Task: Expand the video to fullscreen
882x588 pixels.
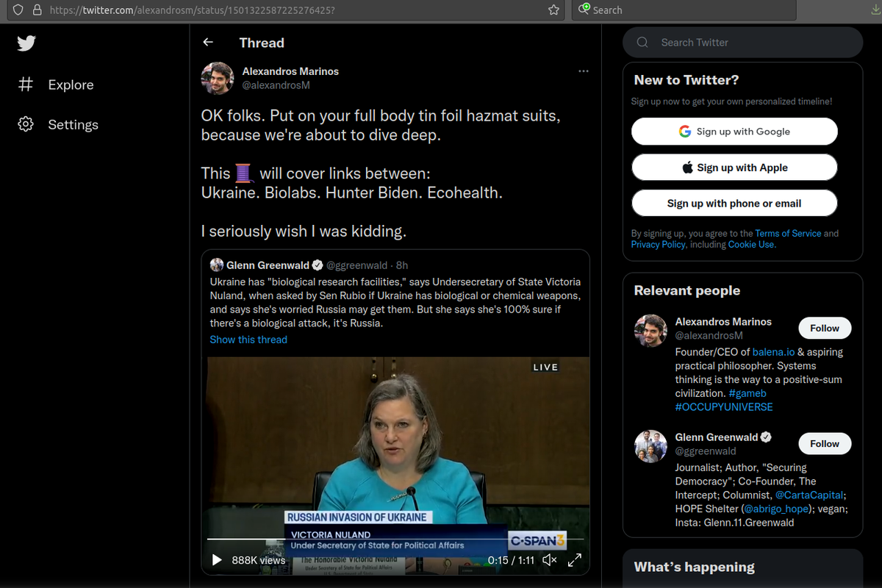Action: [x=576, y=560]
